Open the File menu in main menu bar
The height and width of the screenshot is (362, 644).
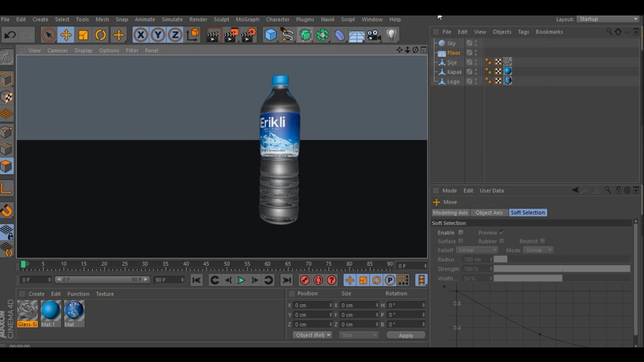point(6,19)
